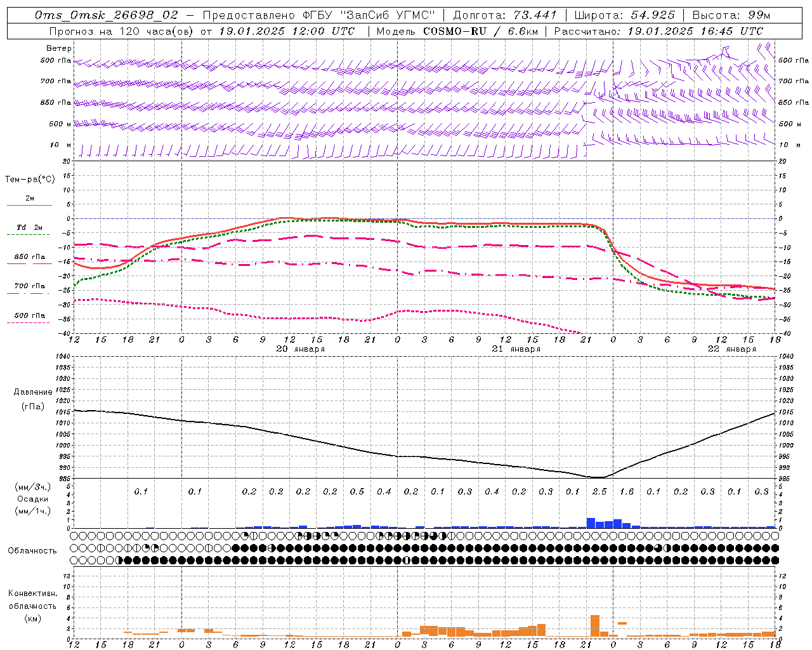Click the peak precipitation value "2.5"
Image resolution: width=812 pixels, height=650 pixels.
tap(599, 492)
